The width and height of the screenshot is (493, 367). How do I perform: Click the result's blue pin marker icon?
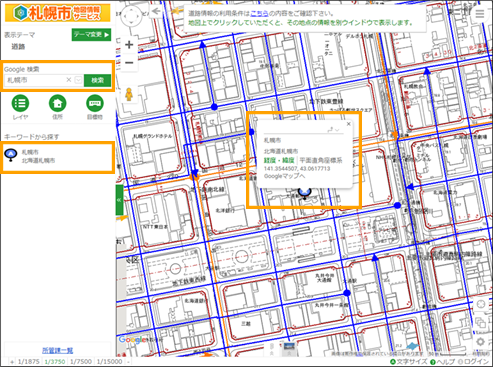click(11, 155)
